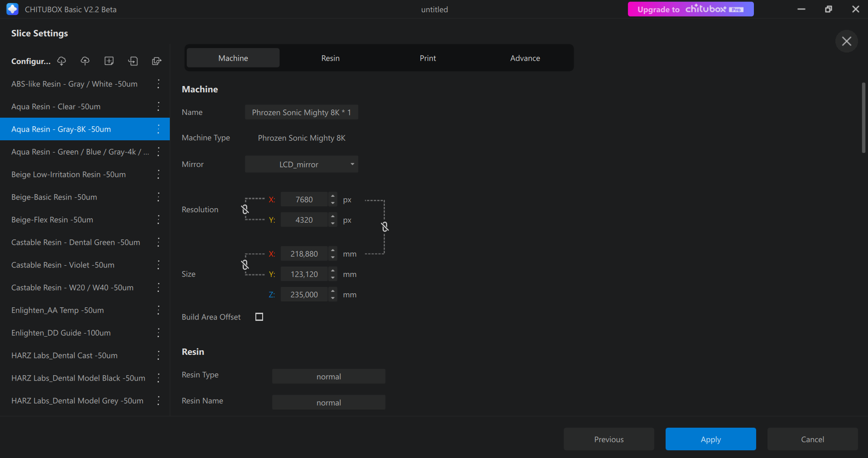Decrease size X value with down arrow
868x458 pixels.
(x=333, y=257)
